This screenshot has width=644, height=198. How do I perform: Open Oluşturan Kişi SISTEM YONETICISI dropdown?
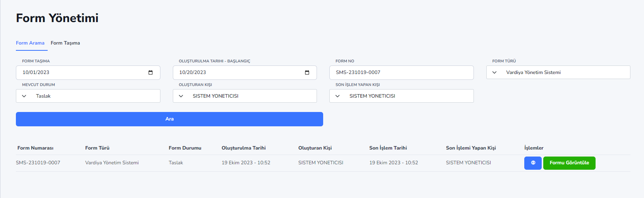[245, 96]
